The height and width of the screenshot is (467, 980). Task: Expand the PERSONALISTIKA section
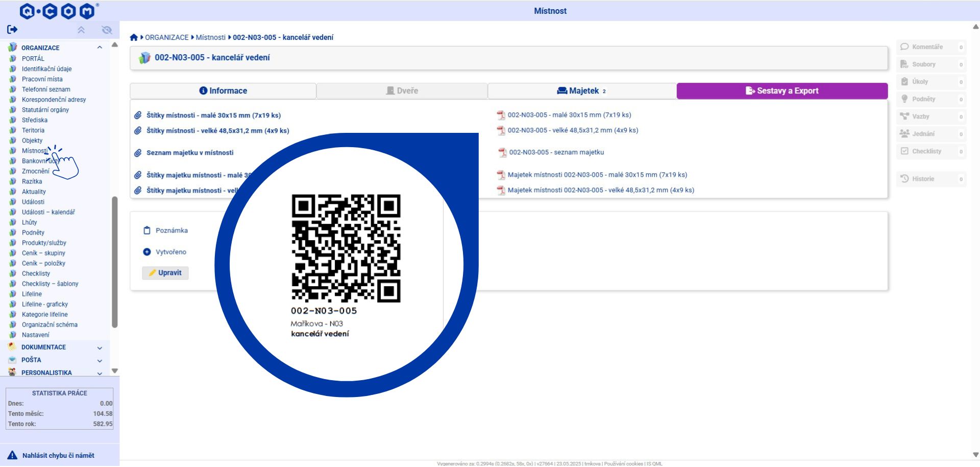pyautogui.click(x=100, y=373)
